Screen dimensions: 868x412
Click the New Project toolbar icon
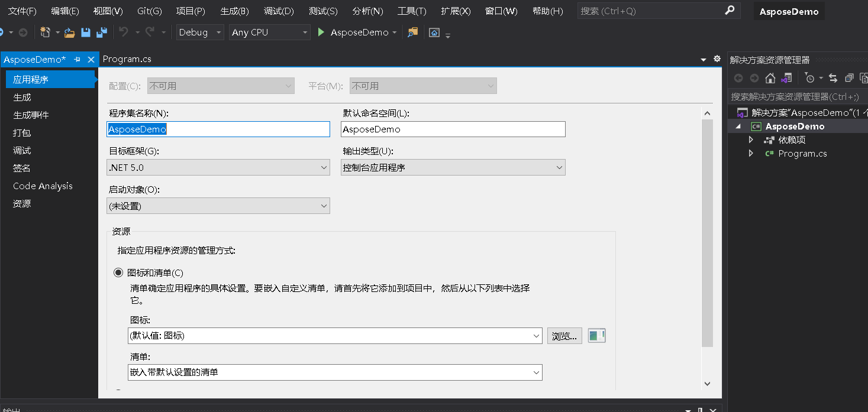(x=46, y=32)
